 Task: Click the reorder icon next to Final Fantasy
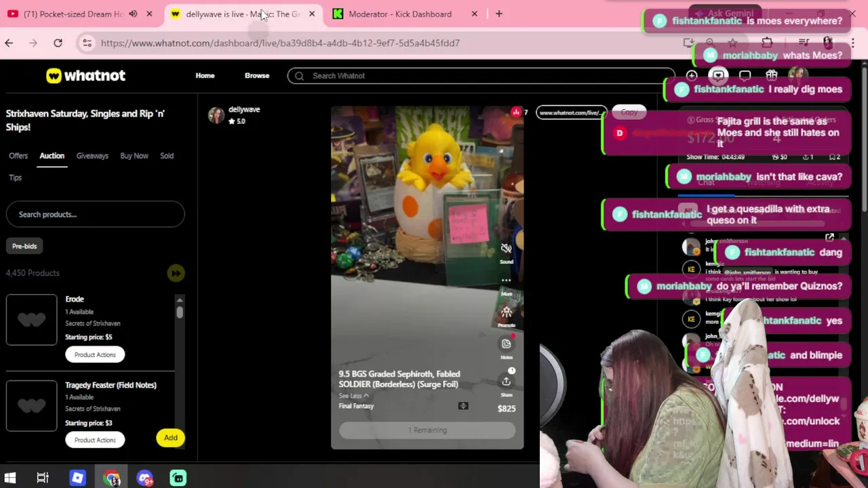tap(463, 406)
